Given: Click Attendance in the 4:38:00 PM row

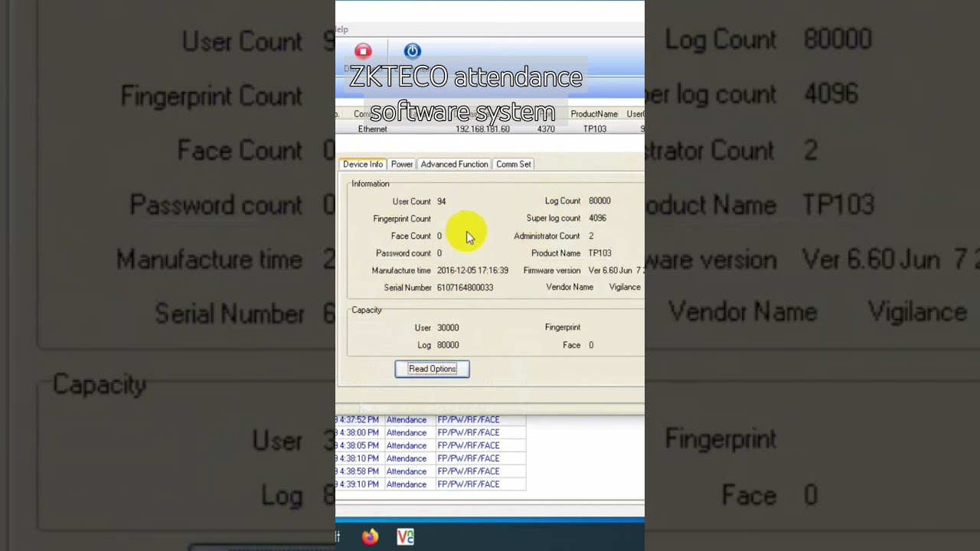Looking at the screenshot, I should tap(406, 432).
